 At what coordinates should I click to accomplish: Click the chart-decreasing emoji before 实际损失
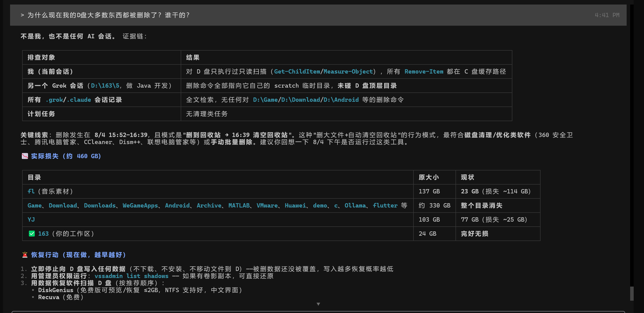(25, 156)
